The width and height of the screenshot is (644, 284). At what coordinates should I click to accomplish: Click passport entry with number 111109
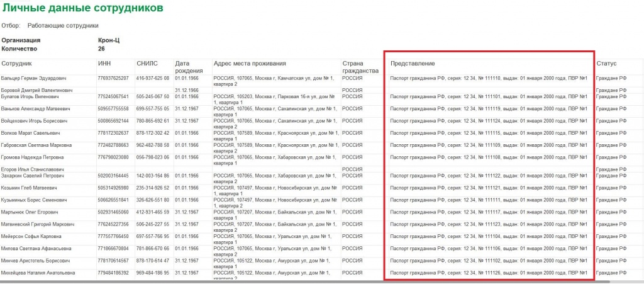click(489, 145)
